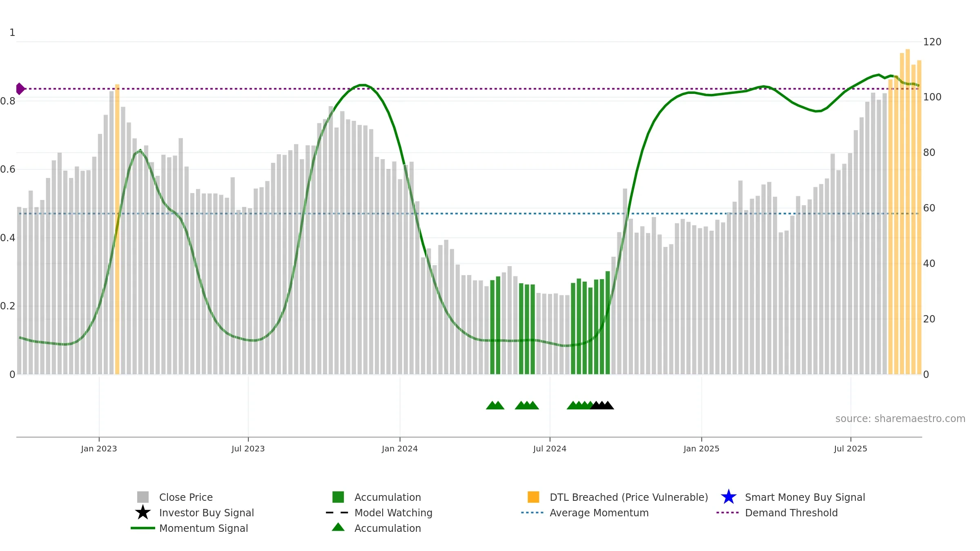Click the green Accumulation square legend icon

click(338, 497)
